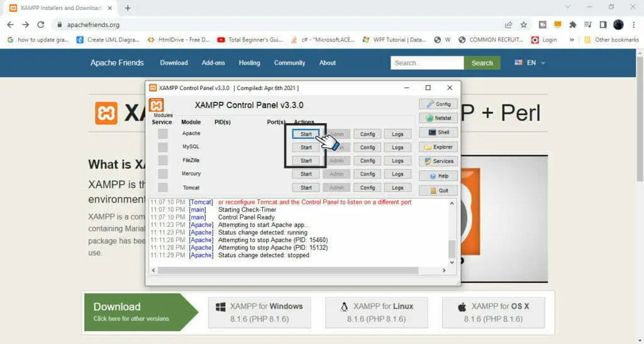Screen dimensions: 644x344
Task: Start the Apache module
Action: coord(306,134)
